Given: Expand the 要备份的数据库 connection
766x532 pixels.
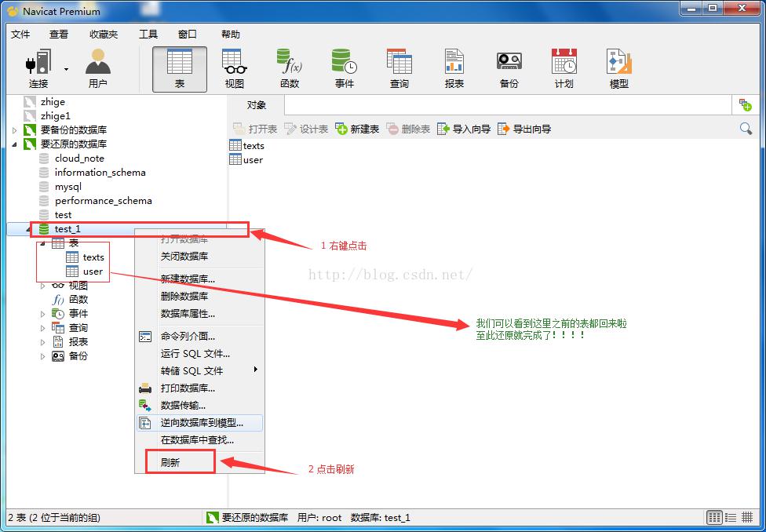Looking at the screenshot, I should [14, 130].
